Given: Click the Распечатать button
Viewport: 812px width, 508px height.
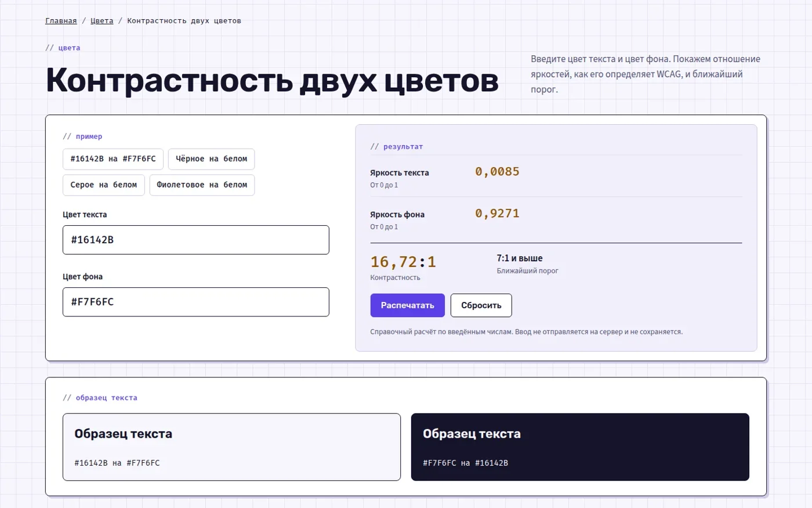Looking at the screenshot, I should click(x=407, y=305).
